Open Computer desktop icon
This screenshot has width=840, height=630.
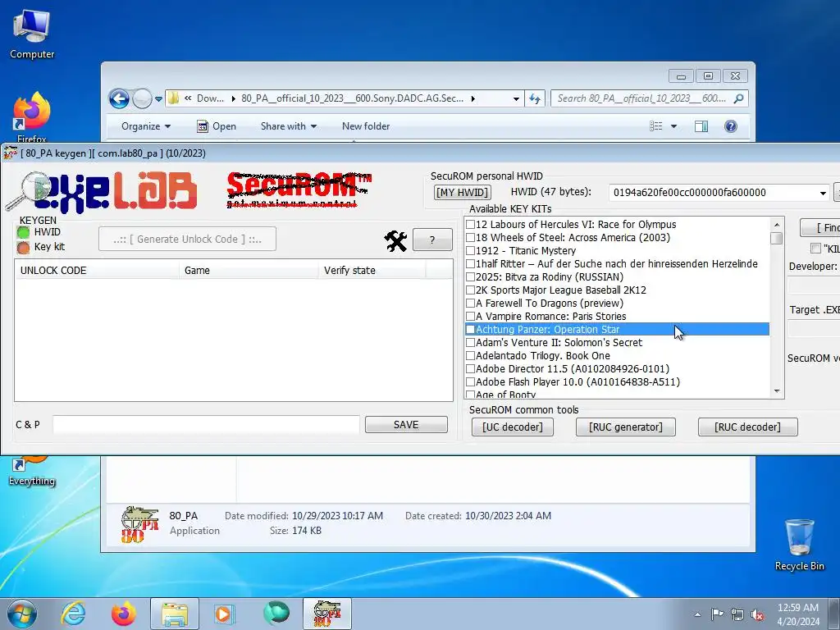point(32,34)
